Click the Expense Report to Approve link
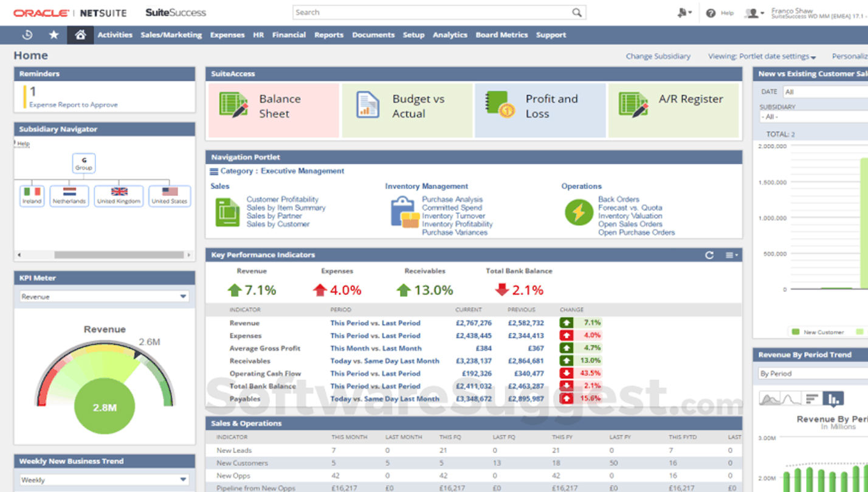 click(x=74, y=105)
